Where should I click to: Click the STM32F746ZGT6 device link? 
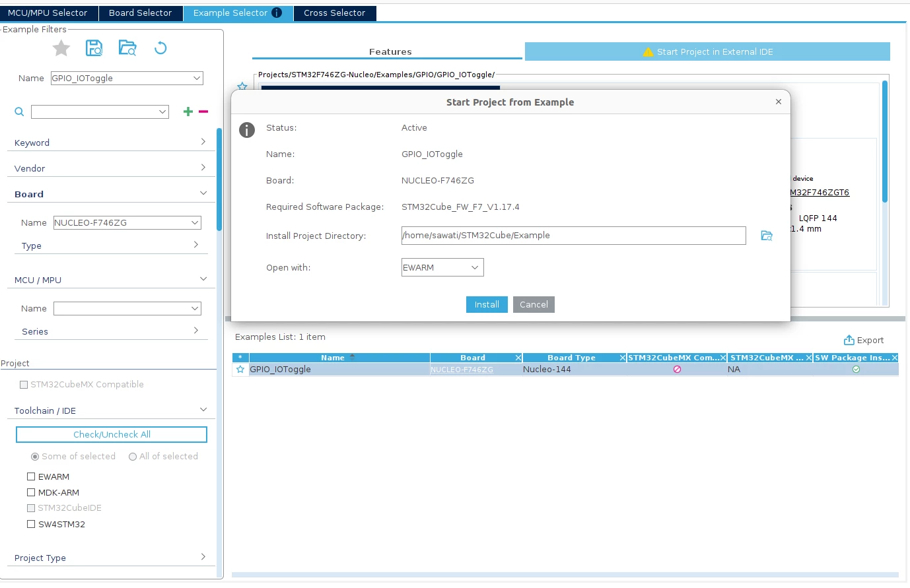(x=820, y=193)
